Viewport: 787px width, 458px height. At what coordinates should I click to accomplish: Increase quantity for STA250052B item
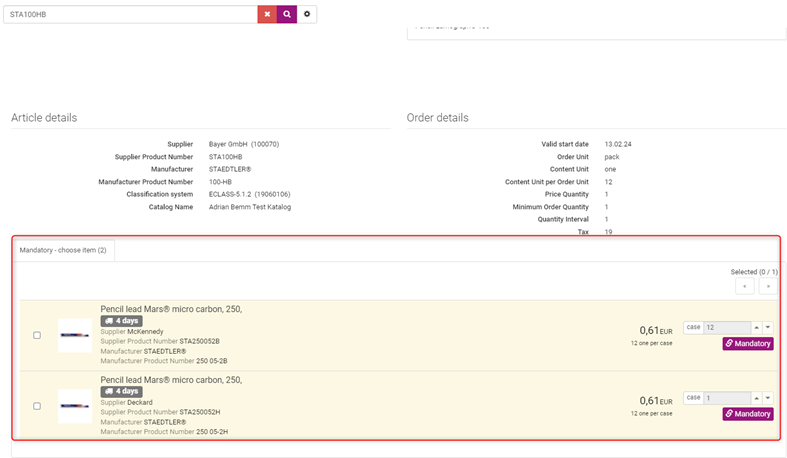pos(755,327)
